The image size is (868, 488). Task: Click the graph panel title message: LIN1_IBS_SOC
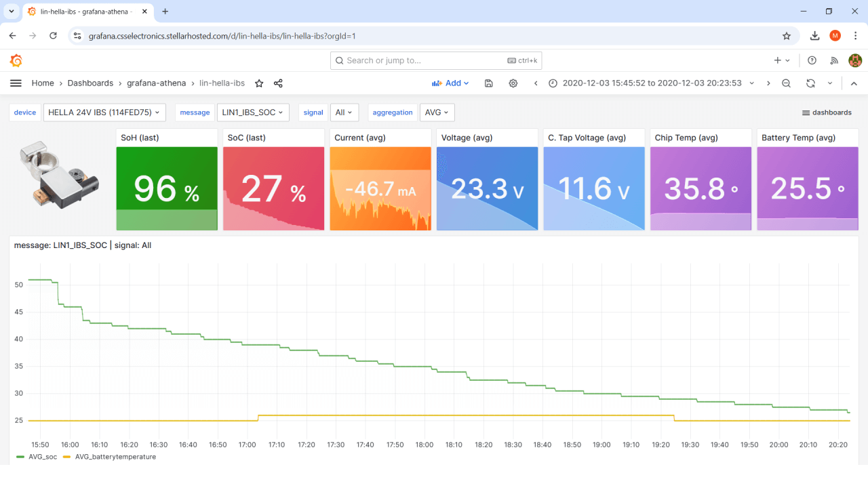click(83, 245)
